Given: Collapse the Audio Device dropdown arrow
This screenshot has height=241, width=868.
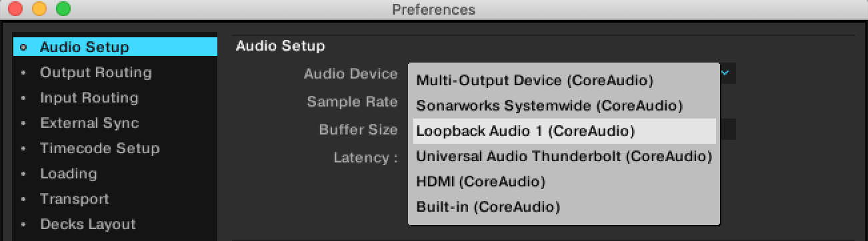Looking at the screenshot, I should click(726, 72).
